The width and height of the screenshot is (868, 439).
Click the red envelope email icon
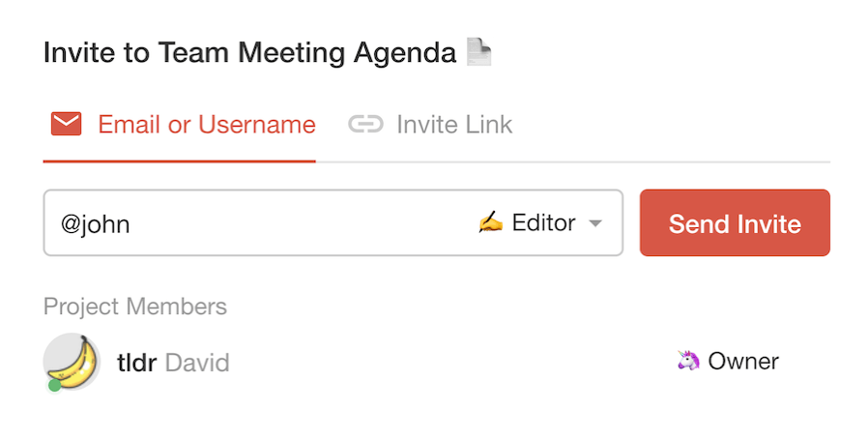click(x=66, y=125)
